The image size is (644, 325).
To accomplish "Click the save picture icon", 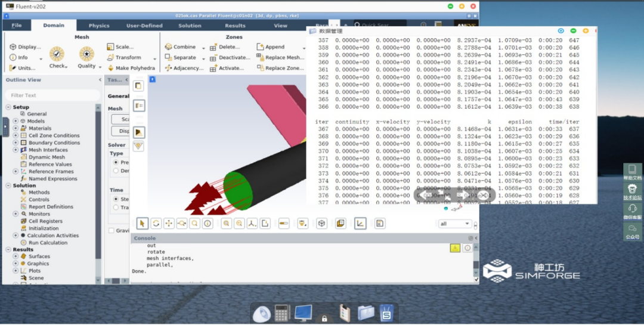I will pos(380,224).
